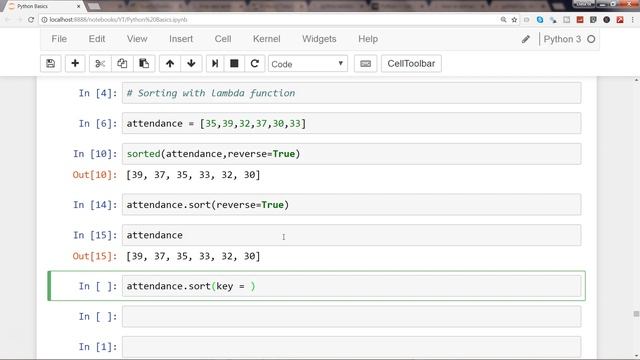Click Out[15] list output
This screenshot has height=360, width=640.
(193, 256)
